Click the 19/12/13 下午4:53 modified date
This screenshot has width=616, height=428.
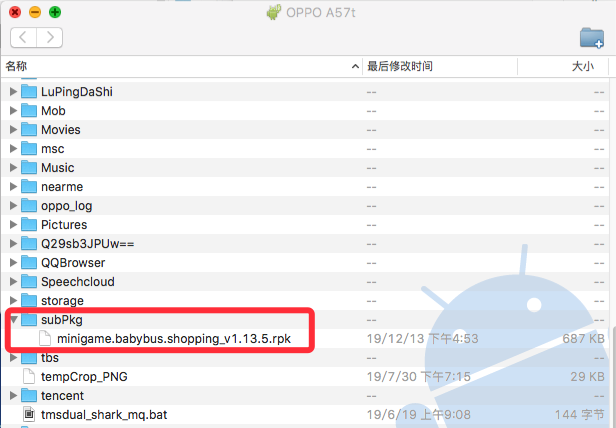coord(422,338)
